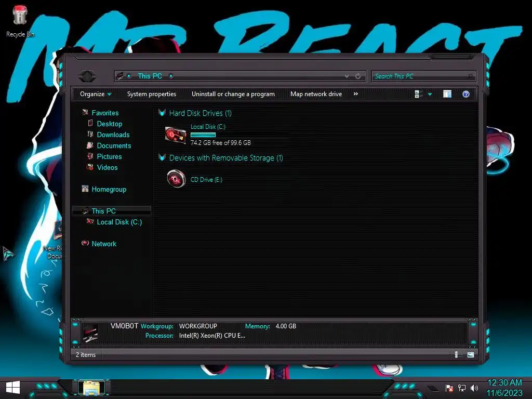Switch to large icons view in status bar
Viewport: 532px width, 399px height.
[x=470, y=354]
